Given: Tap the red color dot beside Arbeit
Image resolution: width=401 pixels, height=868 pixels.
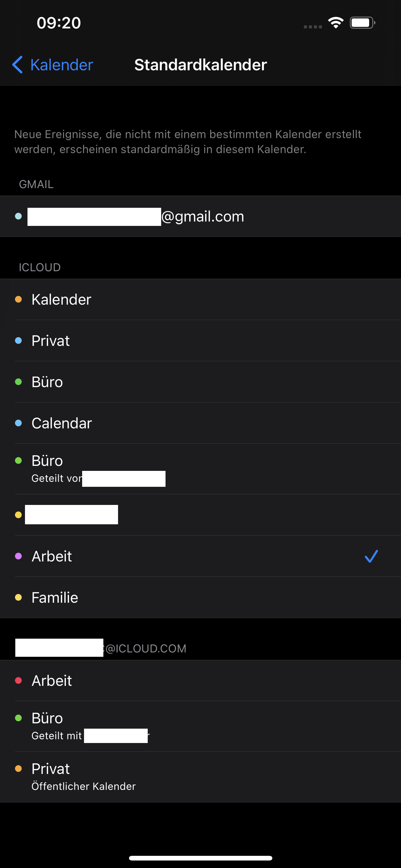Looking at the screenshot, I should (x=18, y=681).
